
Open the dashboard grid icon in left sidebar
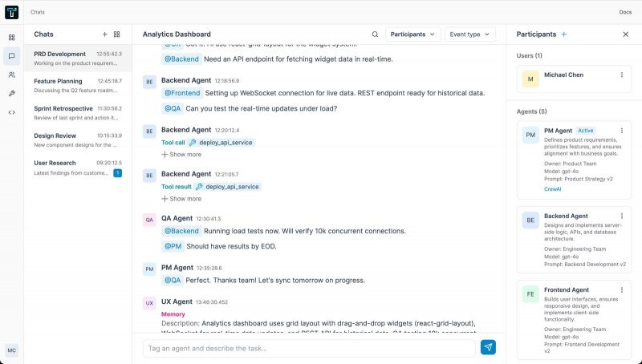point(11,38)
